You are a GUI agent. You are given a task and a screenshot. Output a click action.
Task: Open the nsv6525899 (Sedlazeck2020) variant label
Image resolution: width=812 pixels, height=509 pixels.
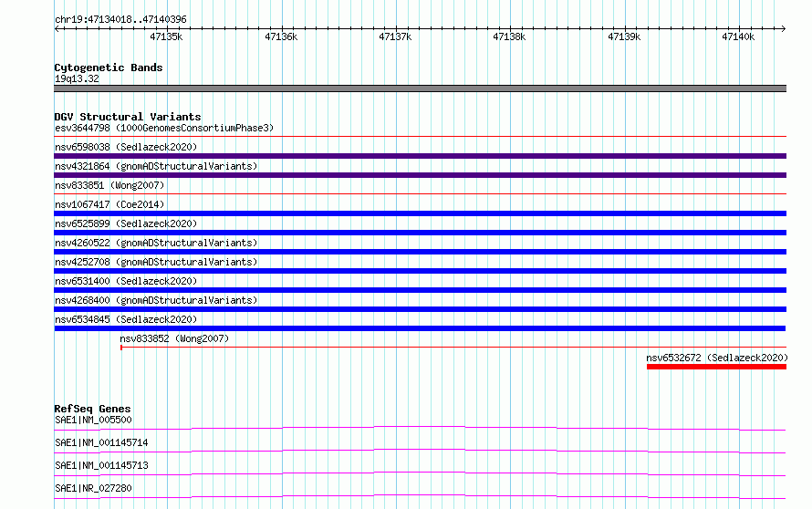126,223
